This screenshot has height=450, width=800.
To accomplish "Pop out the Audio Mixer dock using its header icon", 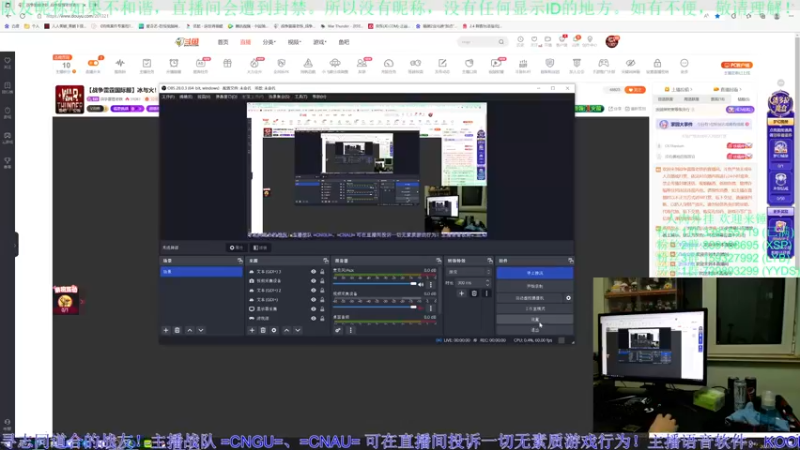I will click(x=438, y=261).
